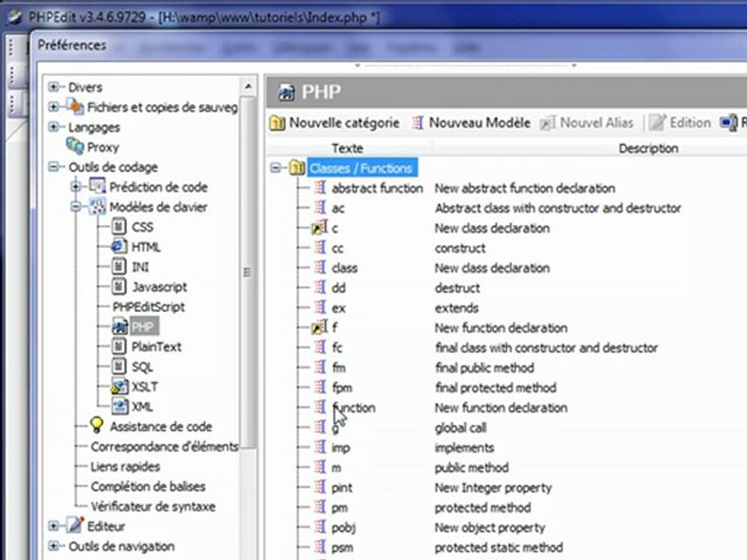The height and width of the screenshot is (560, 747).
Task: Click the alias icon beside template f
Action: tap(319, 327)
